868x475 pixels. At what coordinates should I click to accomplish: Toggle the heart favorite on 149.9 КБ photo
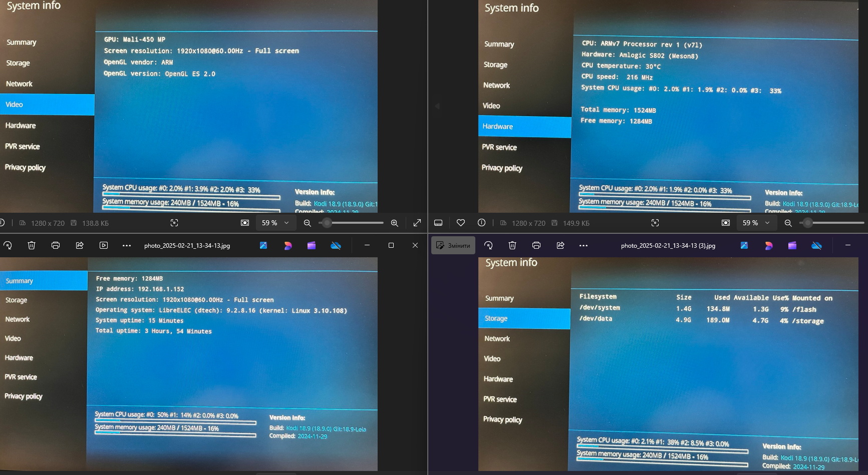461,223
